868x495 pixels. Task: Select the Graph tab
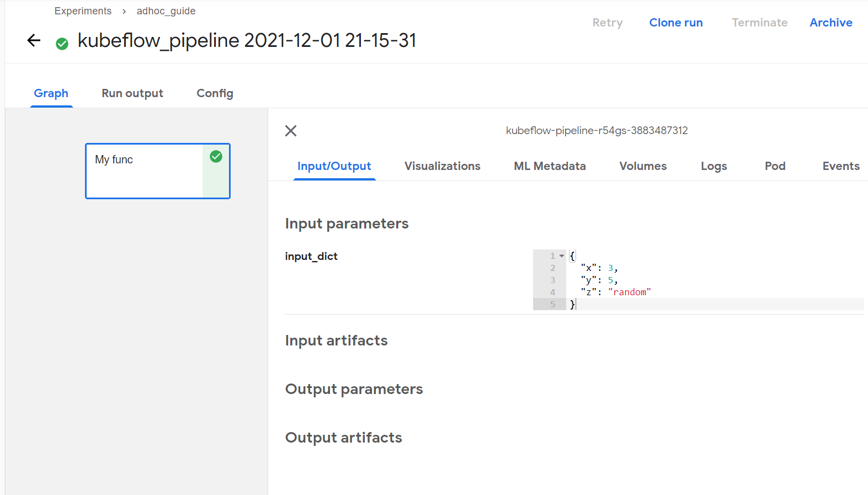[x=51, y=93]
